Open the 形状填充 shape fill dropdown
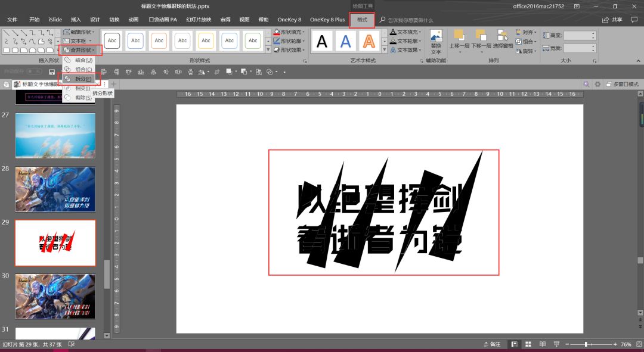Screen dimensions: 644x352 coord(290,32)
